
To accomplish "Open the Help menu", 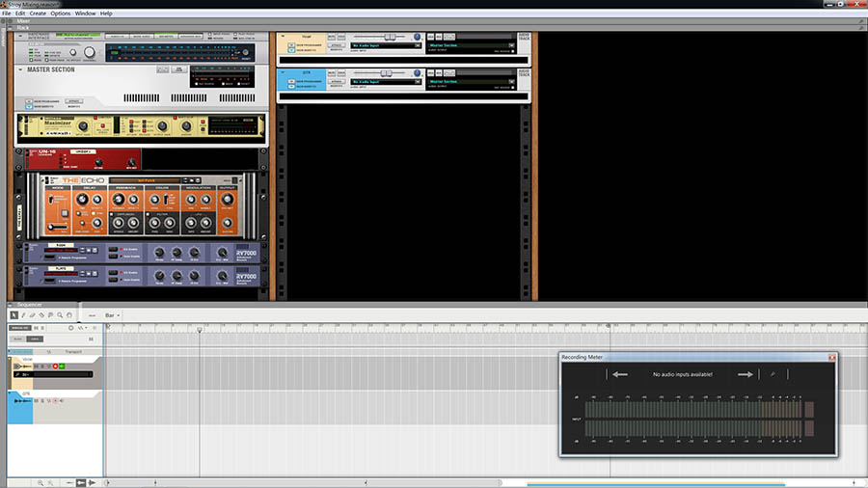I will (x=106, y=14).
